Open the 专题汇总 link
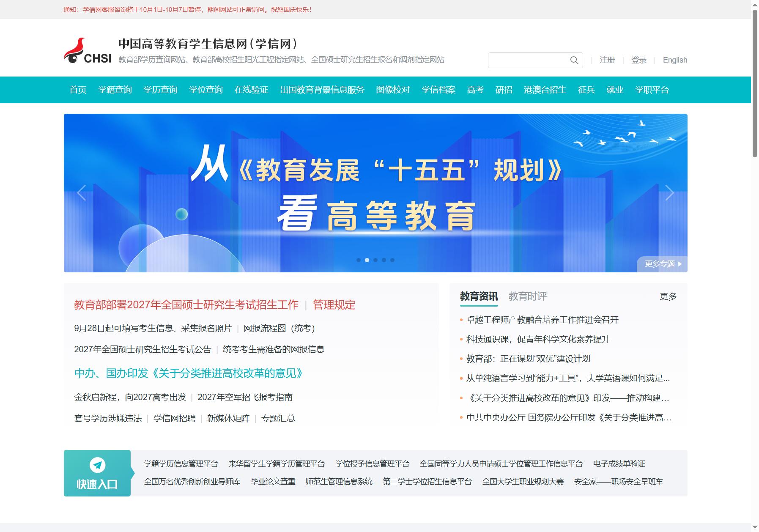 278,418
